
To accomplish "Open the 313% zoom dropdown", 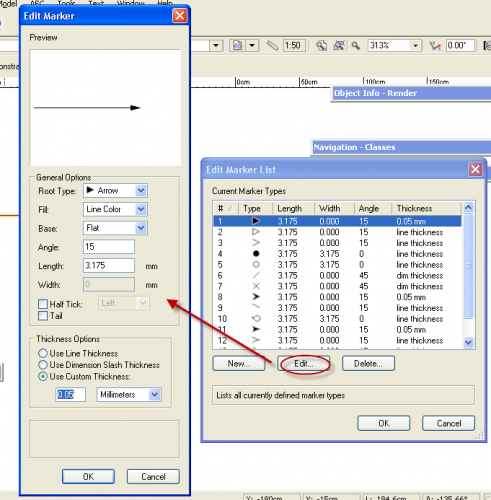I will (x=415, y=46).
